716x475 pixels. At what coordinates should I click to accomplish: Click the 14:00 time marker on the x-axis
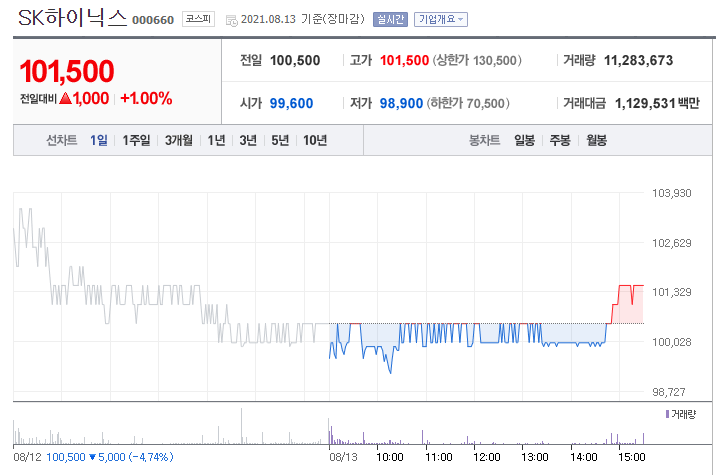tap(584, 457)
